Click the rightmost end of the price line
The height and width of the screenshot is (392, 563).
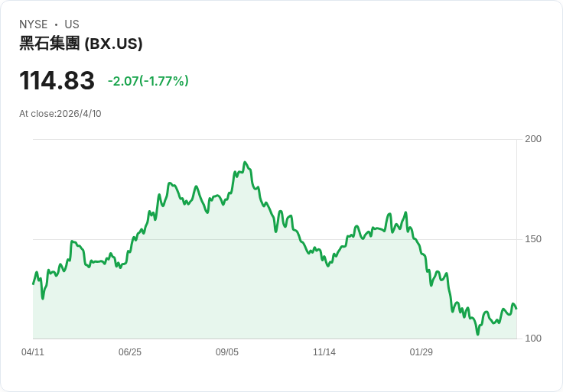[x=516, y=308]
